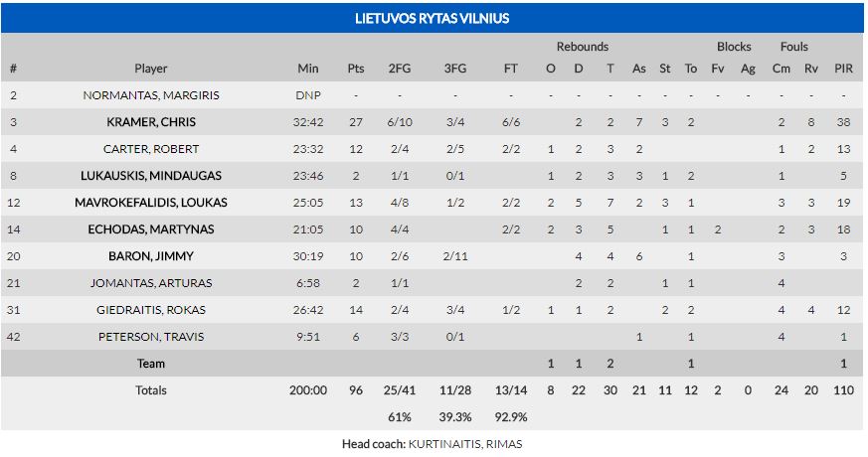Click the Totals row label
868x457 pixels.
tap(151, 390)
